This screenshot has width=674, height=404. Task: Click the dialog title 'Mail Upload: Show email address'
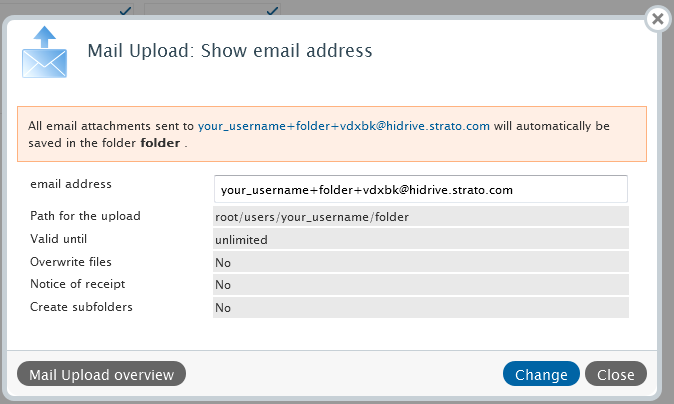230,50
